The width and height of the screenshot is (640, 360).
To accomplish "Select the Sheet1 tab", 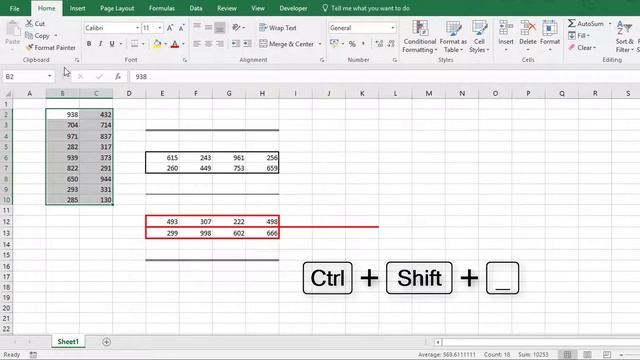I will (68, 342).
